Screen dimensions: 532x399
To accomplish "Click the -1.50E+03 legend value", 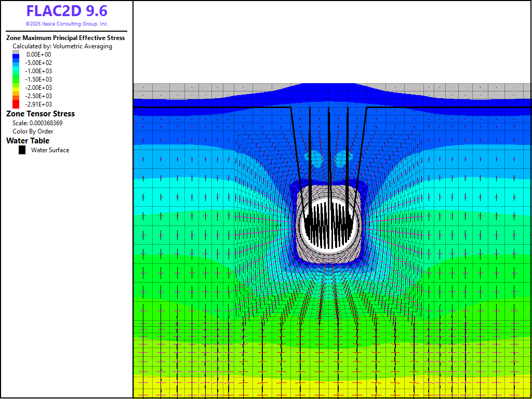I will [x=39, y=79].
